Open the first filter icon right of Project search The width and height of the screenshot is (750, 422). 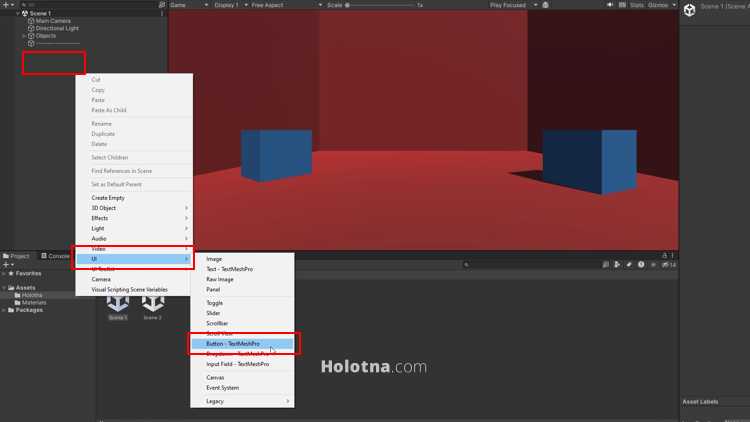(606, 265)
